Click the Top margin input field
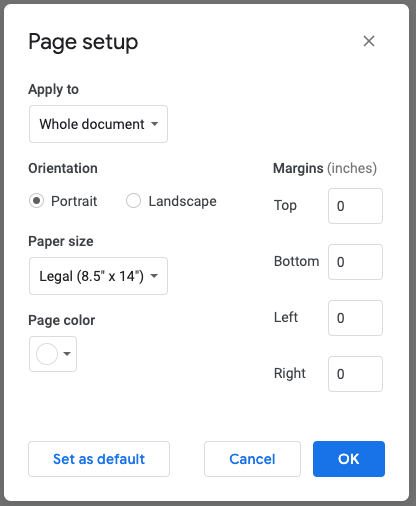Screen dimensions: 416x506 [355, 206]
